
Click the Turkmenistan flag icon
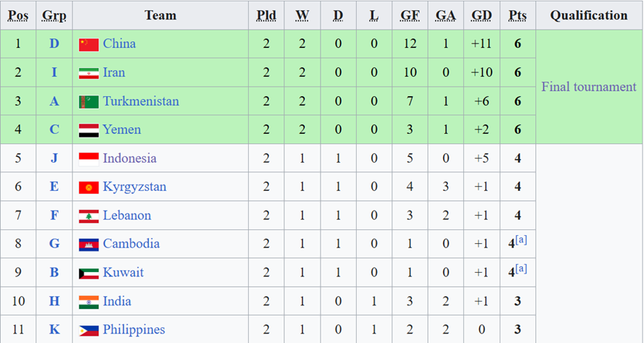coord(89,102)
